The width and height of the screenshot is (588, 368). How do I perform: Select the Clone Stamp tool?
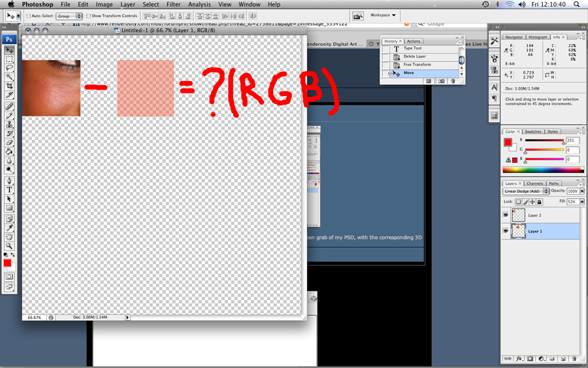pyautogui.click(x=9, y=125)
